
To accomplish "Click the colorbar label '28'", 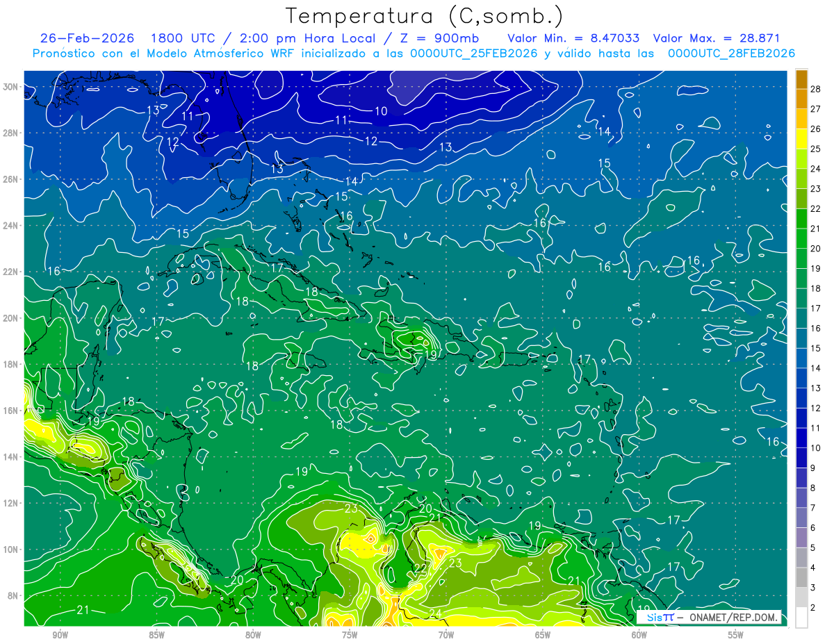I will point(816,89).
